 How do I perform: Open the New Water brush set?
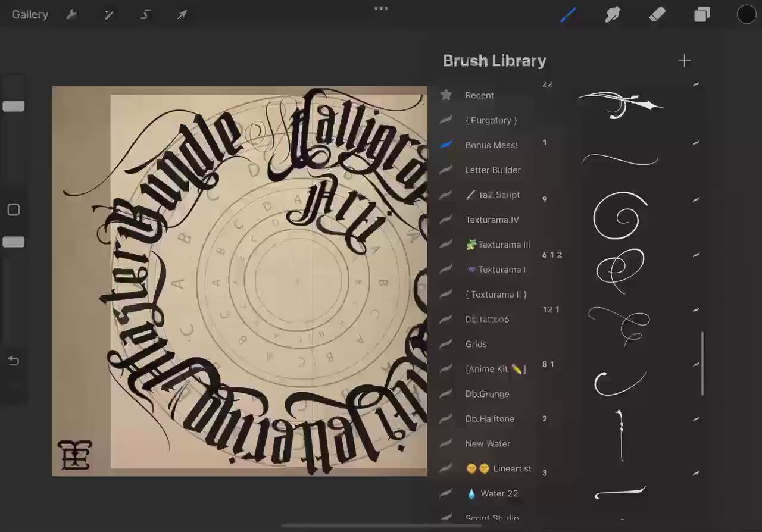click(489, 444)
